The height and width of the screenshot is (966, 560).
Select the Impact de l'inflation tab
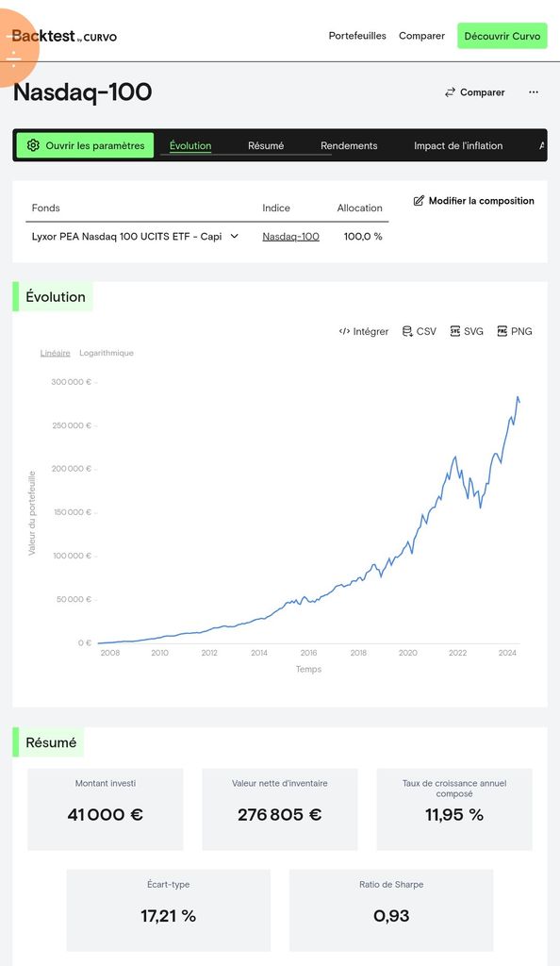pyautogui.click(x=458, y=146)
